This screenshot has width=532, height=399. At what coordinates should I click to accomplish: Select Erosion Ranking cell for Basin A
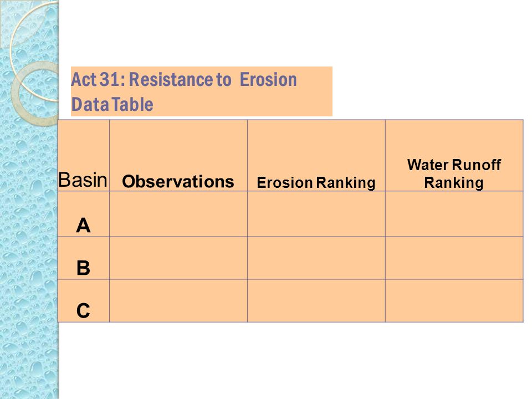[x=316, y=214]
